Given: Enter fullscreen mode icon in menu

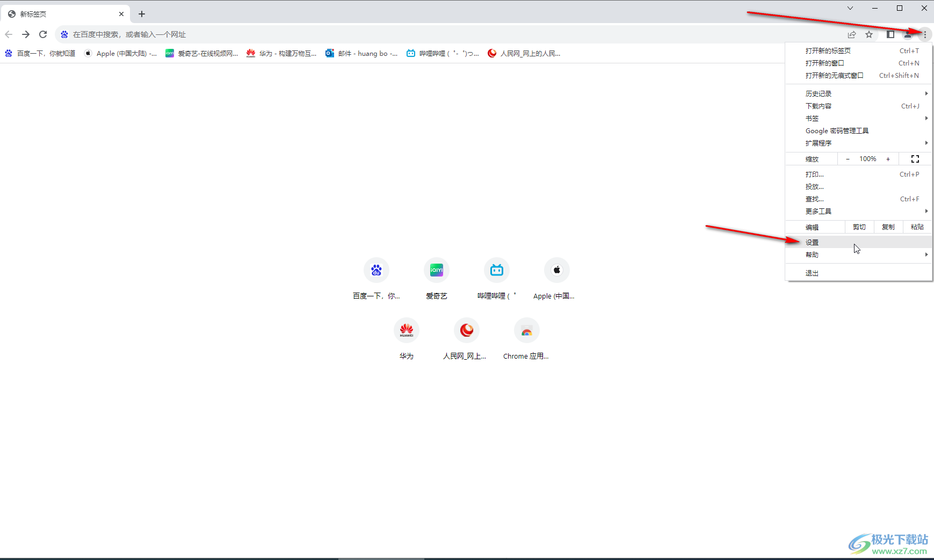Looking at the screenshot, I should (x=915, y=159).
